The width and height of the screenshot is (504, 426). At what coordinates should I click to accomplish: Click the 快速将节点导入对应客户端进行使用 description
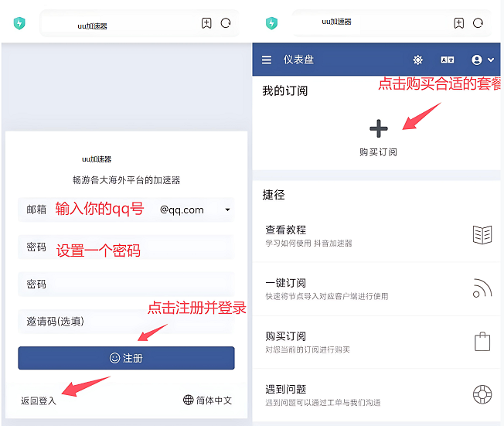[326, 296]
